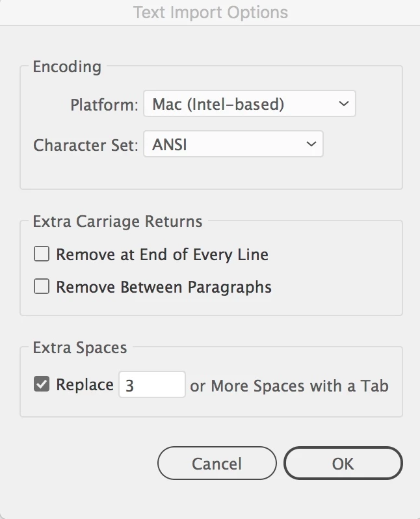Check the Remove Between Paragraphs box
Screen dimensions: 420x519
(42, 286)
